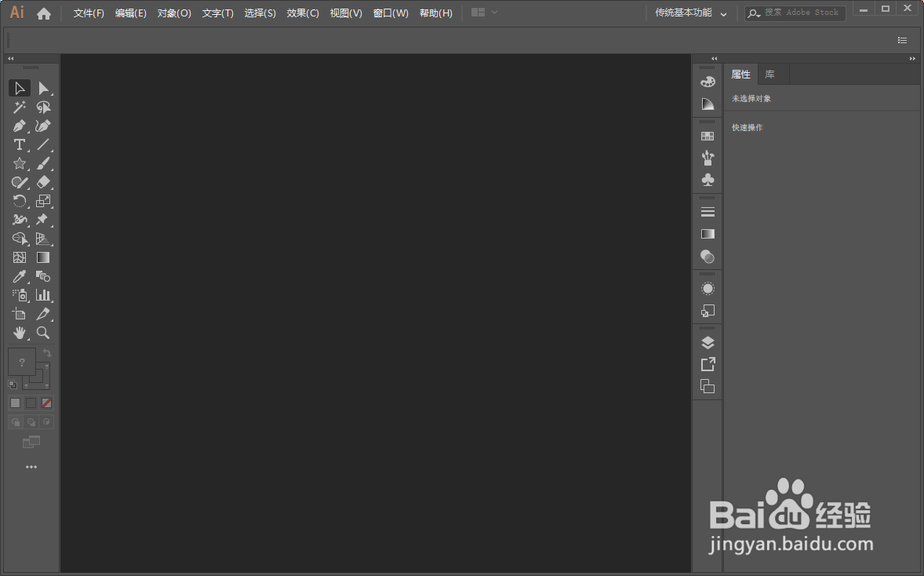Select the Mesh tool
The width and height of the screenshot is (924, 576).
click(20, 257)
